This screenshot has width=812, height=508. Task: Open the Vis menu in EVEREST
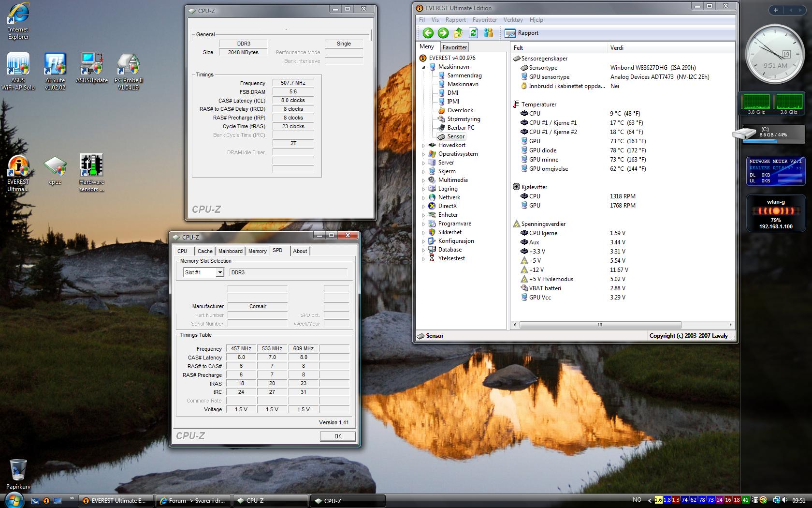[435, 20]
